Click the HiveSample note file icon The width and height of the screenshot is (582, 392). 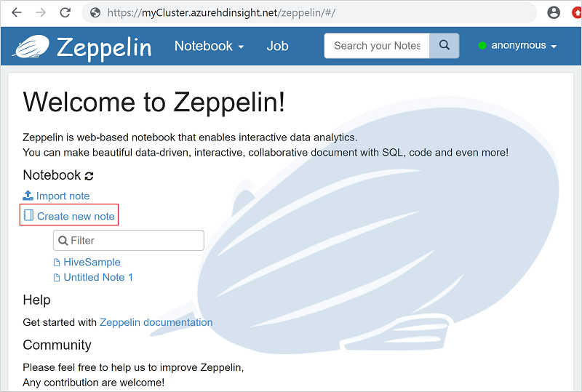point(57,263)
